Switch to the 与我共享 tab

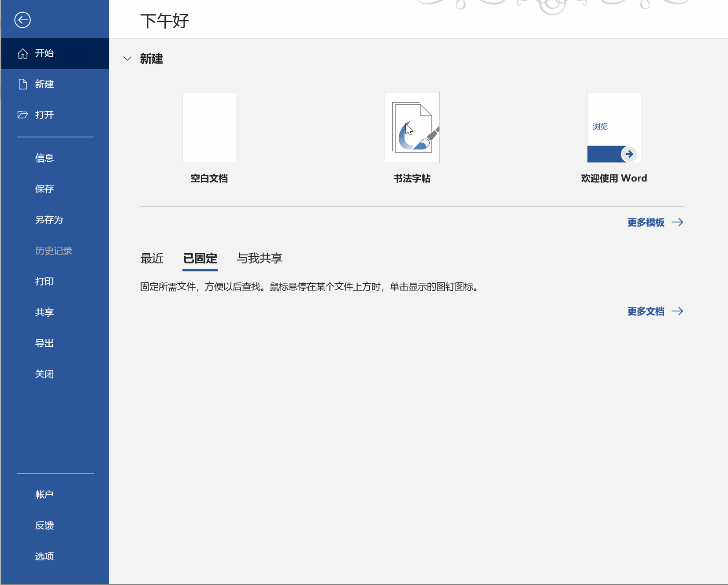260,259
